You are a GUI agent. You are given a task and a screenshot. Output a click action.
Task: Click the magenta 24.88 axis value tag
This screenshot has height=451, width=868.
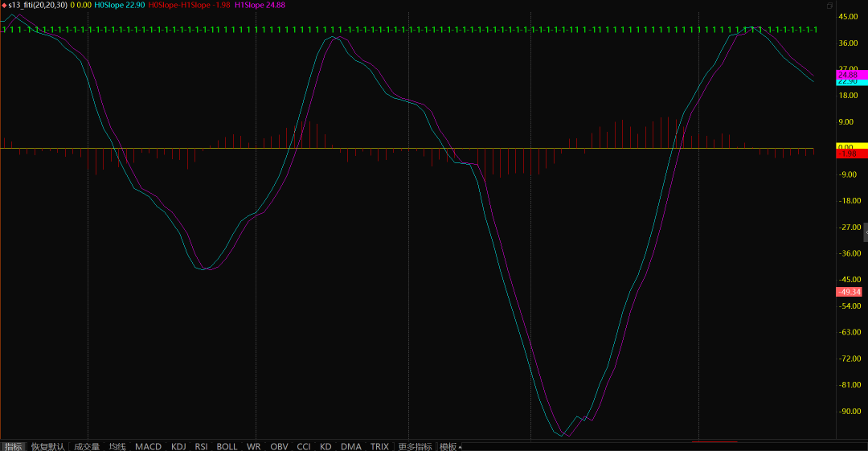851,74
